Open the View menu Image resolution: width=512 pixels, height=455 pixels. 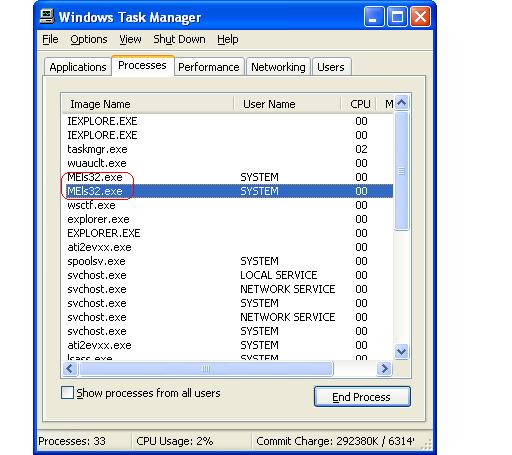pos(130,39)
